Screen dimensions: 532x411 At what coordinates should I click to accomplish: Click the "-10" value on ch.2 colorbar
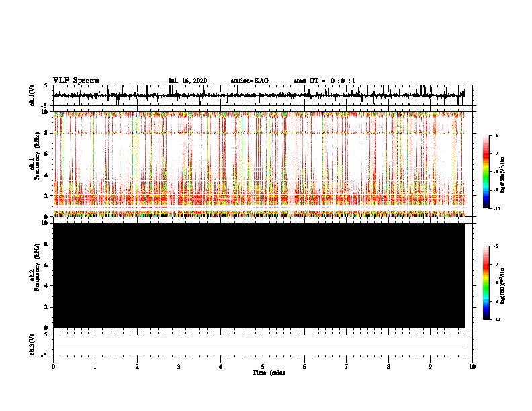[x=496, y=320]
